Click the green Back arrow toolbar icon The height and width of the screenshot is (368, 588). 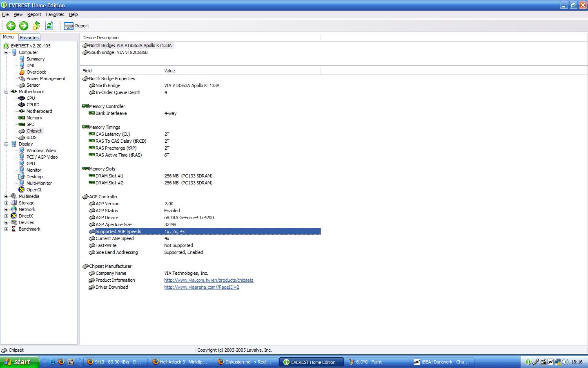point(11,26)
